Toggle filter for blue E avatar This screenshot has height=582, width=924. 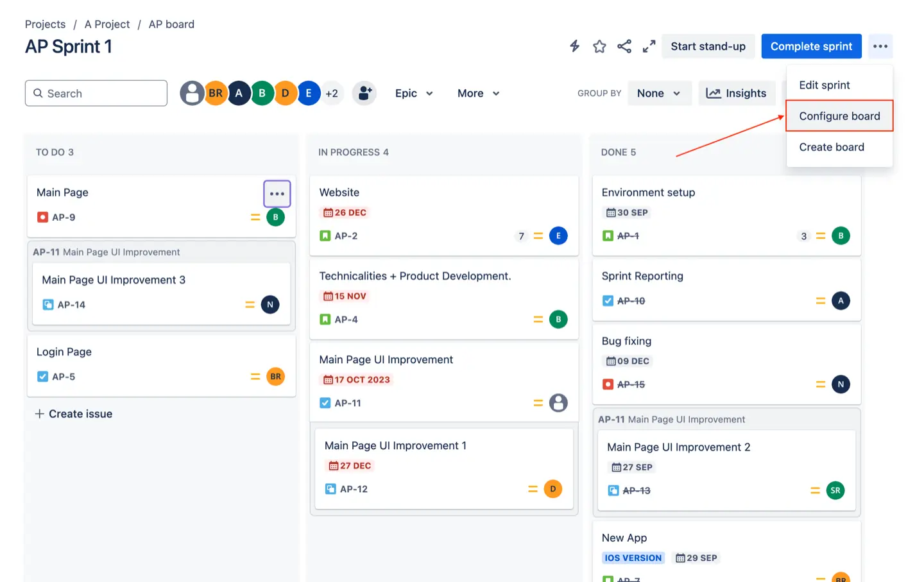pyautogui.click(x=309, y=93)
